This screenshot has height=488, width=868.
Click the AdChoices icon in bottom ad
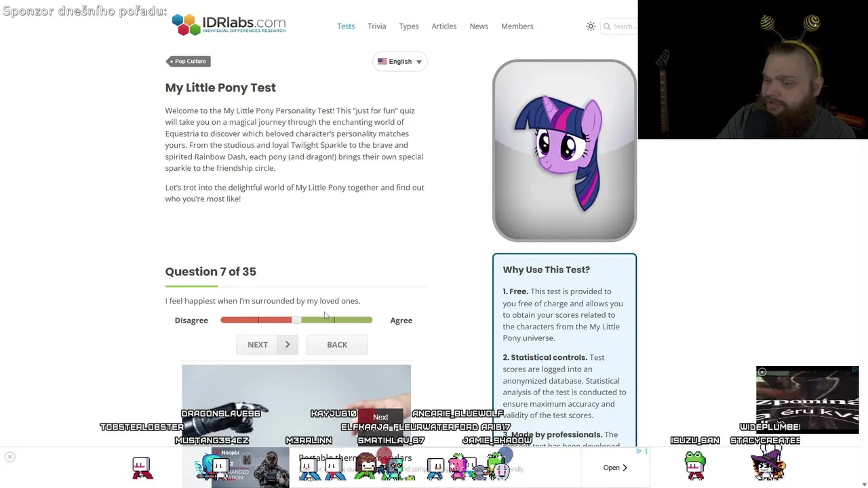pos(639,451)
